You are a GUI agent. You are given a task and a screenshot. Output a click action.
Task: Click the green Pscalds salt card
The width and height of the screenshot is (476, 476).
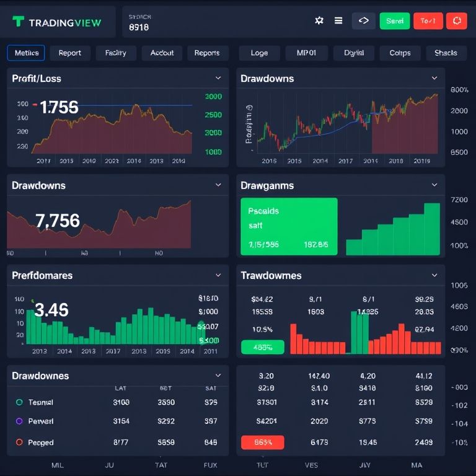(289, 227)
